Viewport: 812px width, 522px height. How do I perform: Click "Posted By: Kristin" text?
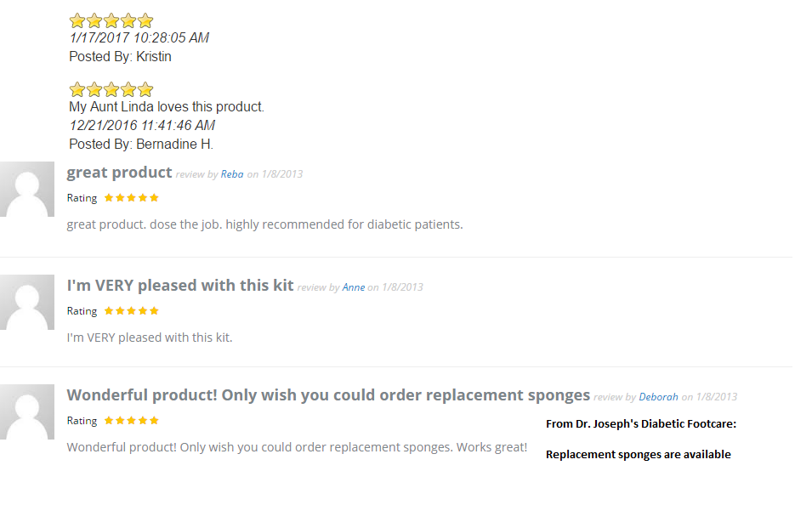pos(120,57)
